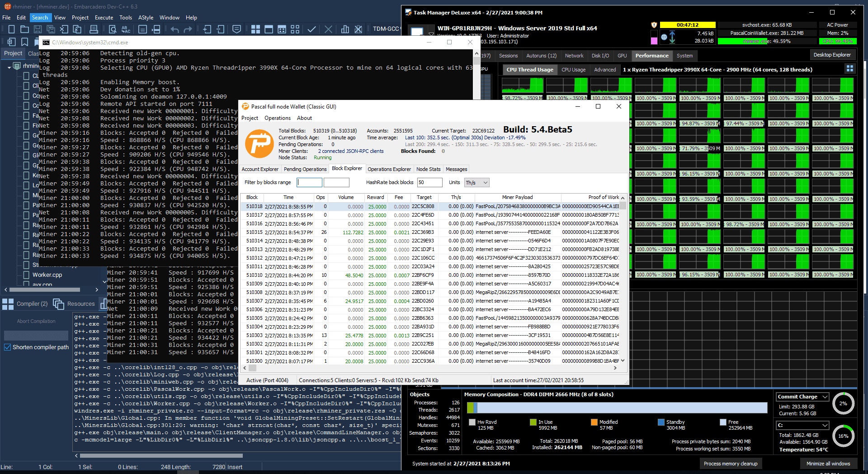Click the Toggle comment icon in Dev-C++ toolbar
Screen dimensions: 868x474
[x=236, y=29]
